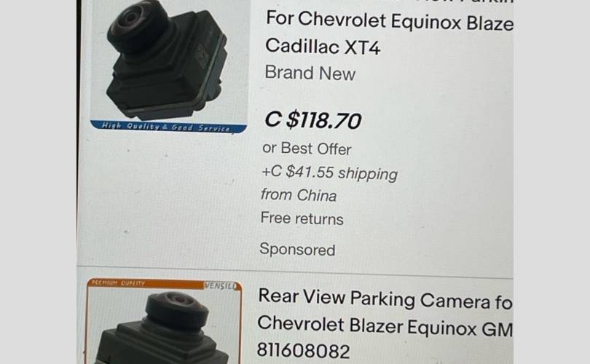Click the orange 'Premium Quality' banner

click(x=145, y=283)
